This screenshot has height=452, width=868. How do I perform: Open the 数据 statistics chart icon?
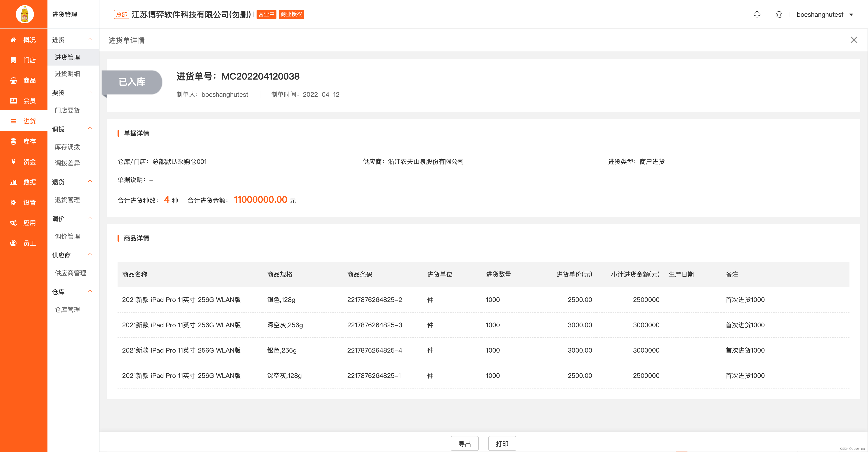(14, 182)
